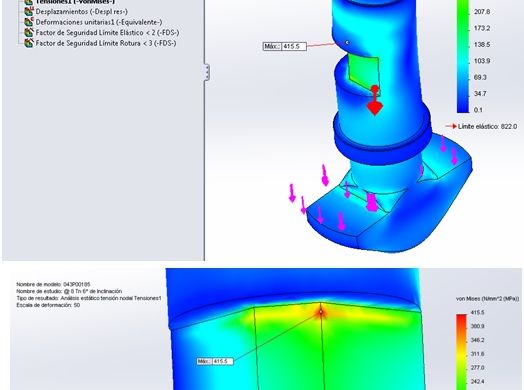Click the upper von Mises color legend bar

[x=463, y=56]
